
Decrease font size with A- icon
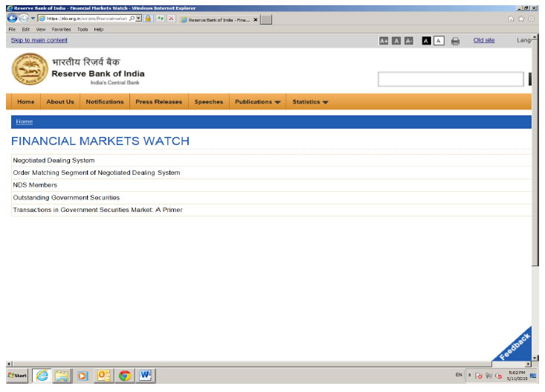pos(409,41)
